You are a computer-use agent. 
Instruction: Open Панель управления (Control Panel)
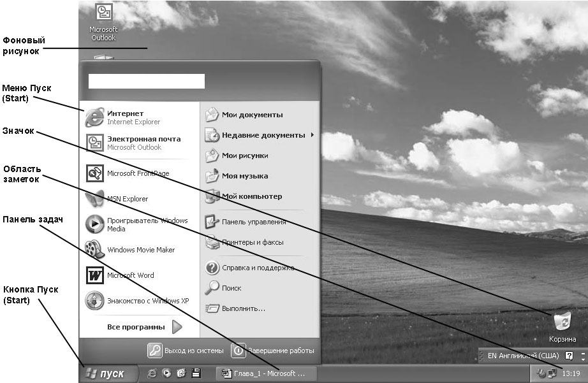pyautogui.click(x=253, y=222)
